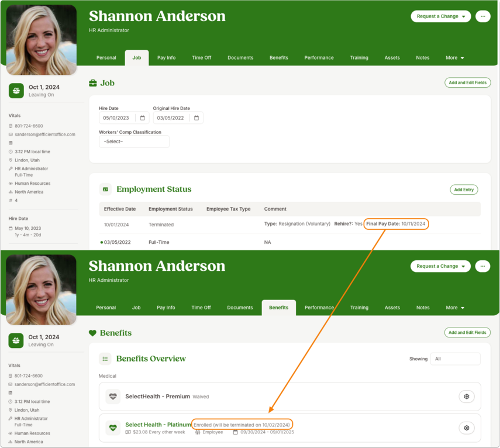Click Effective Date column header
The width and height of the screenshot is (500, 448).
tap(119, 209)
